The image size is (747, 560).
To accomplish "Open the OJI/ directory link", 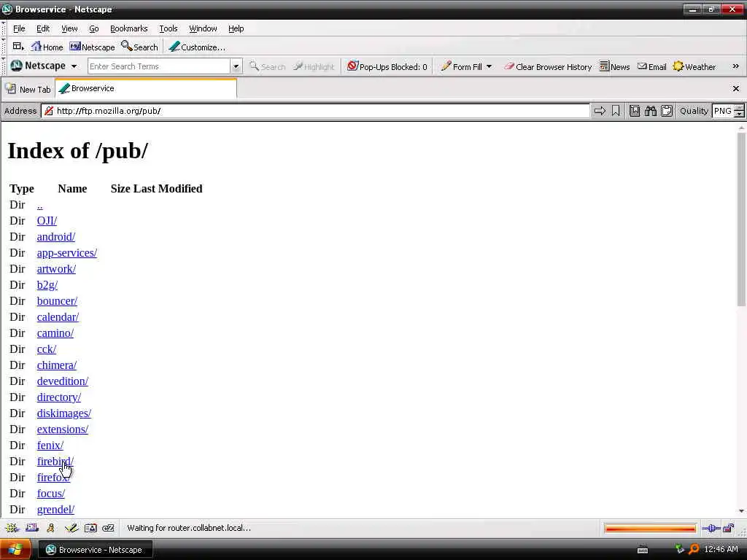I will (x=47, y=221).
